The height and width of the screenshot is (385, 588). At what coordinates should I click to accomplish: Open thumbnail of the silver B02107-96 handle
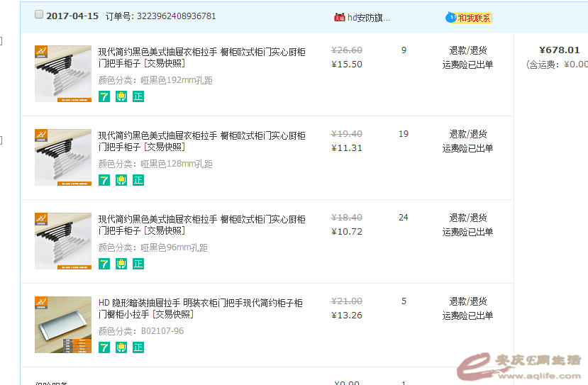pos(63,325)
